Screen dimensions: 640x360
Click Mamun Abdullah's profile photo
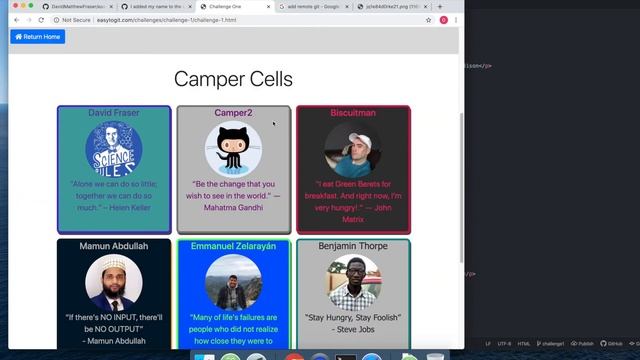(x=114, y=282)
